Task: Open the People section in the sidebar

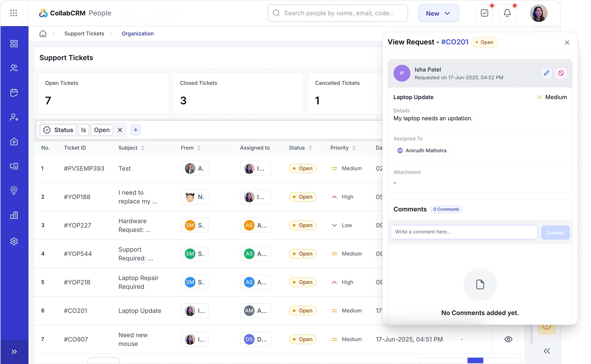Action: (14, 68)
